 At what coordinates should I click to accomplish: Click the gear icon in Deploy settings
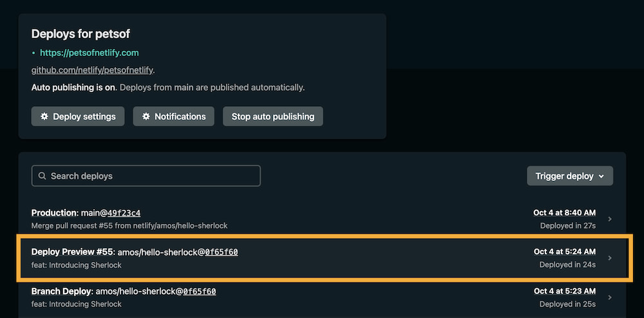pyautogui.click(x=44, y=117)
